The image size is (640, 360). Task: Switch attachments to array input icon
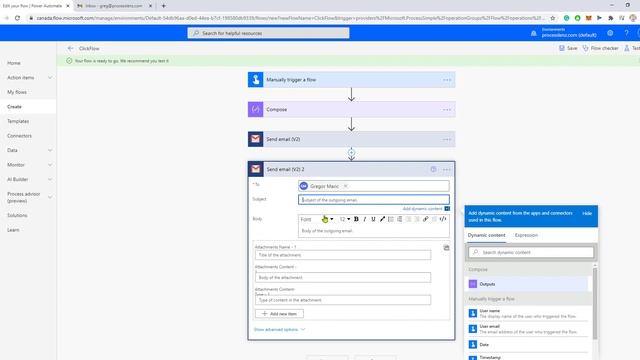[446, 248]
